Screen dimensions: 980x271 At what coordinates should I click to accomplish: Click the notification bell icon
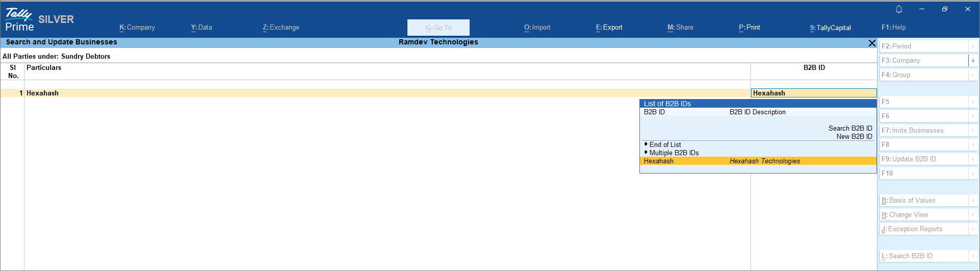click(899, 9)
